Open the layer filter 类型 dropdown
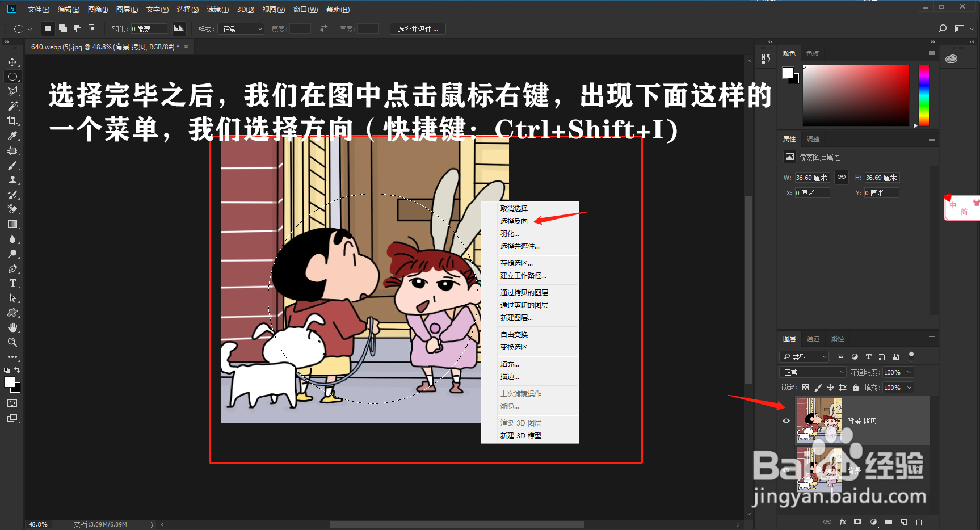 (x=805, y=356)
